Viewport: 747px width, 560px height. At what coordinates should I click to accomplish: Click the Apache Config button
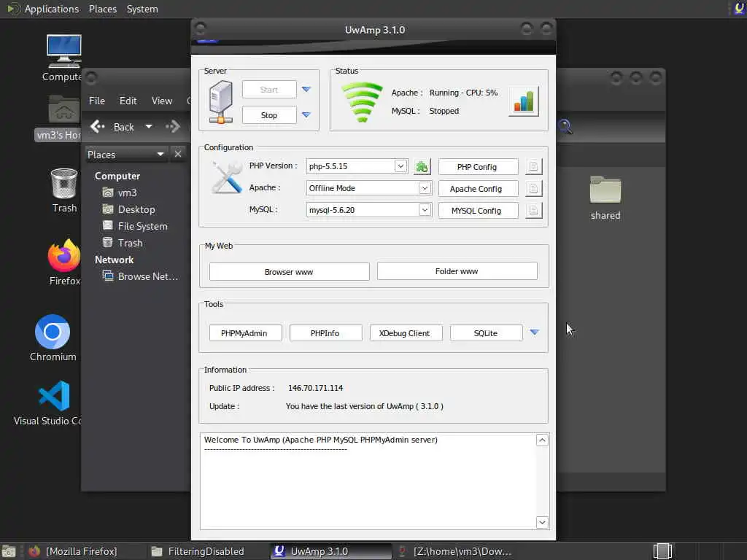(x=478, y=189)
